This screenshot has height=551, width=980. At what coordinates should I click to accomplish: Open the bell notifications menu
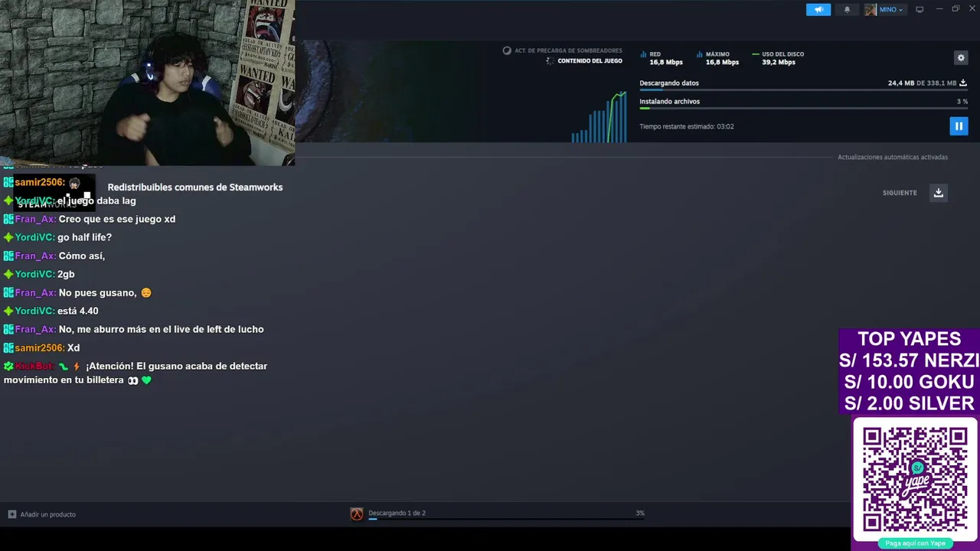click(x=847, y=9)
